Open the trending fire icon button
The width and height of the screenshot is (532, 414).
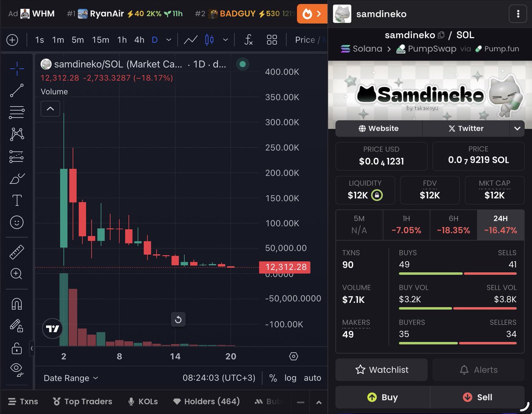click(x=312, y=14)
